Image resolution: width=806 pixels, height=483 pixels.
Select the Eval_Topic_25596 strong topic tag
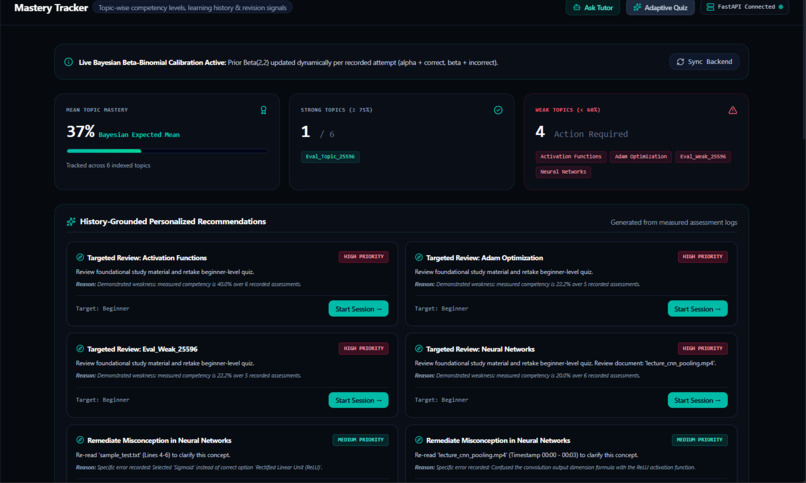pos(330,157)
